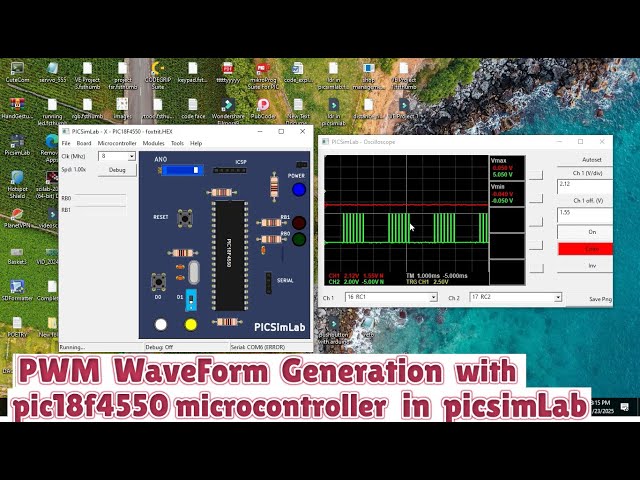
Task: Click the oscilloscope waveform display
Action: click(x=406, y=220)
